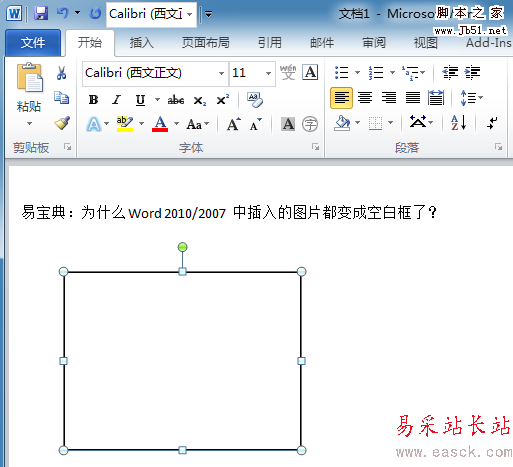Viewport: 513px width, 467px height.
Task: Open line spacing options
Action: click(x=471, y=98)
